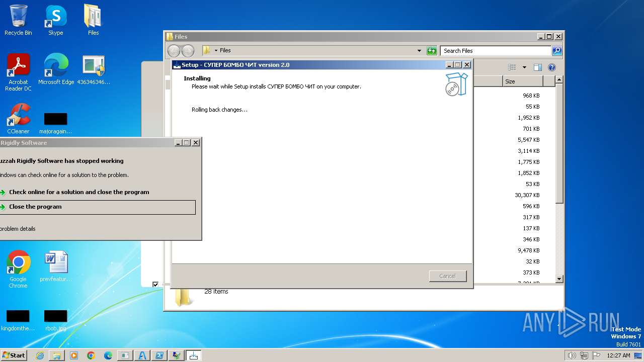The width and height of the screenshot is (644, 362).
Task: Open Acrobat Reader DC shortcut
Action: (18, 72)
